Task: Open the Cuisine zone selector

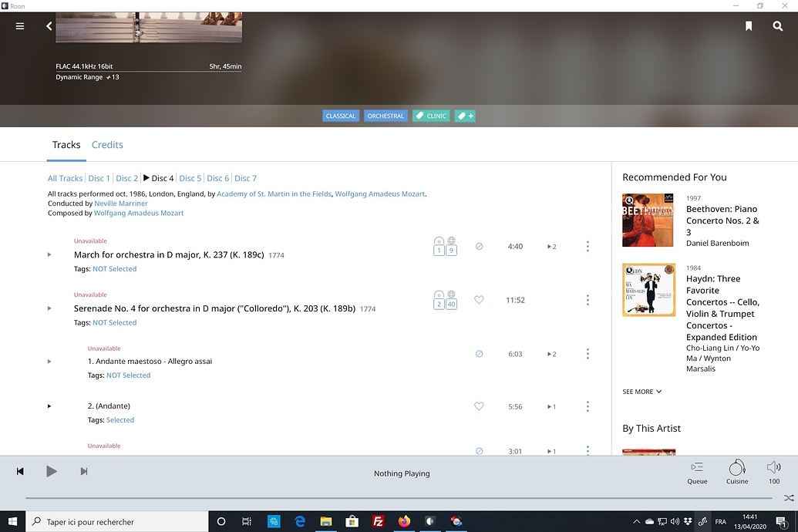Action: (737, 473)
